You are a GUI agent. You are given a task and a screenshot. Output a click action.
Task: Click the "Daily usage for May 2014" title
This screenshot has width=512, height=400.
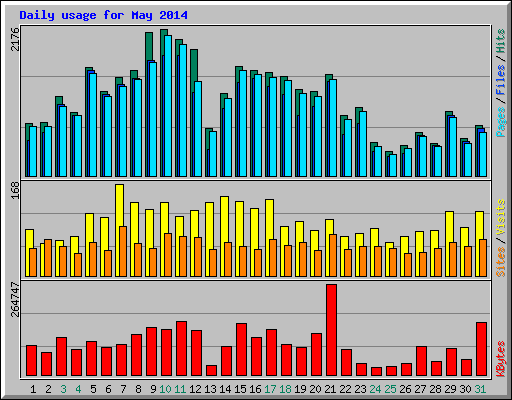pos(103,15)
